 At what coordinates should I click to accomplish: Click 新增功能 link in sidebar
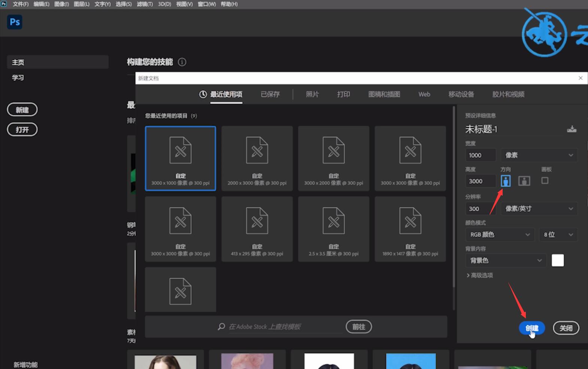point(25,365)
